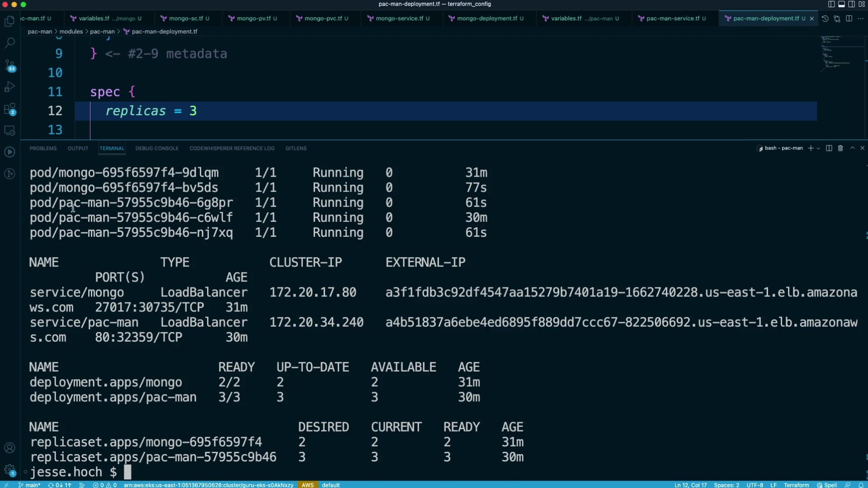Open the file timeline history icon
Image resolution: width=868 pixels, height=488 pixels.
click(x=825, y=19)
